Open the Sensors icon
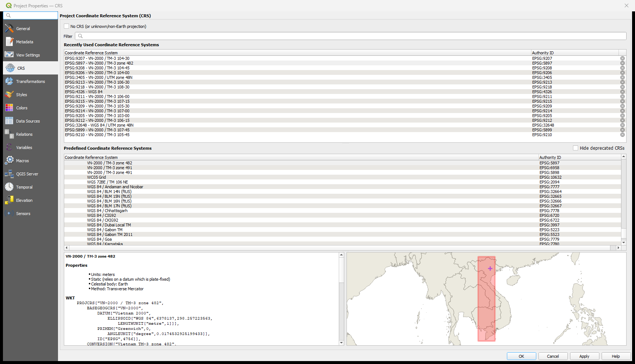 [9, 213]
